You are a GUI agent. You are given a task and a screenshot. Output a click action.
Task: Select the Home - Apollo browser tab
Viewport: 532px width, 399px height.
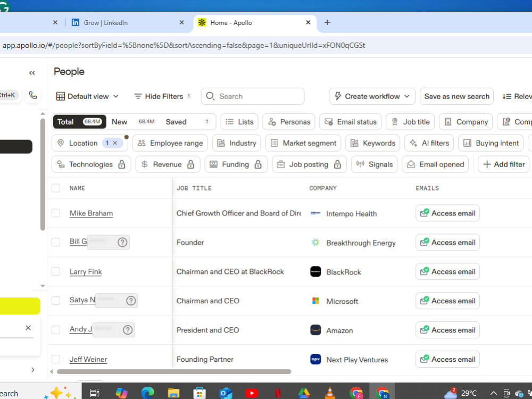254,23
